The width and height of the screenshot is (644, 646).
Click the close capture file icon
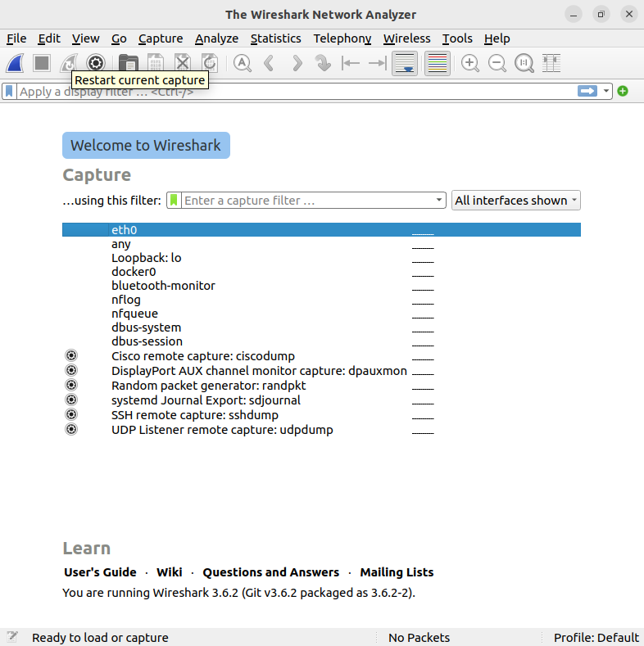(x=183, y=63)
